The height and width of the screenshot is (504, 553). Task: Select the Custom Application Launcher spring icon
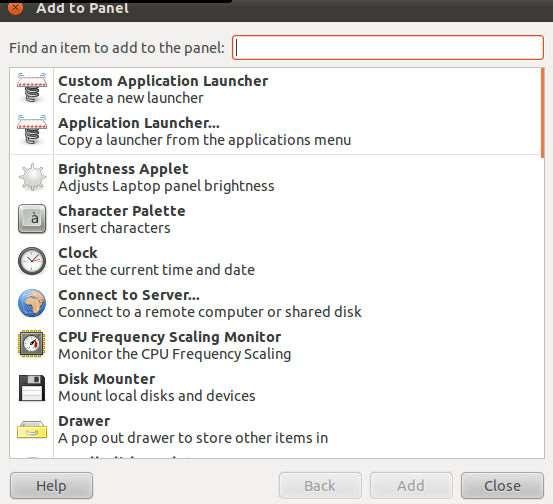(x=32, y=88)
